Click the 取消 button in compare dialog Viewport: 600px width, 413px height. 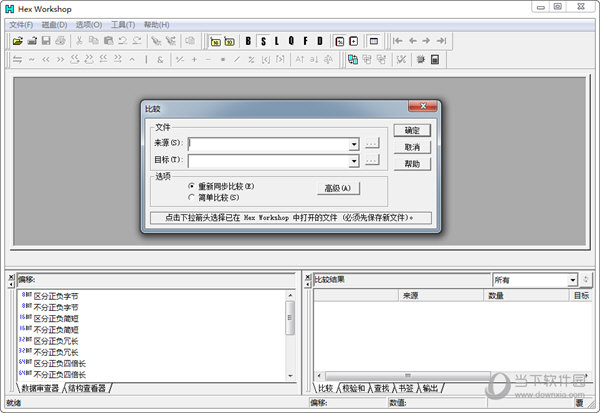(412, 147)
